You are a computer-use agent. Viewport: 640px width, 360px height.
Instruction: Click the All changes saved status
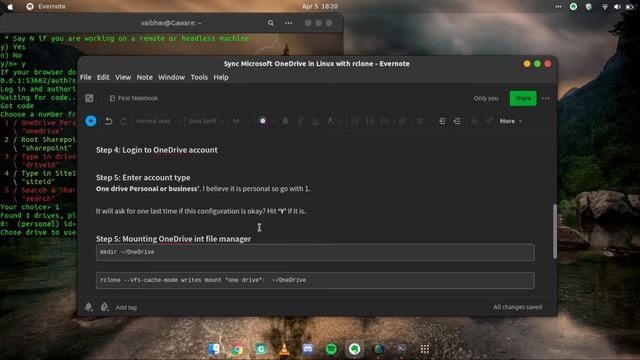[x=518, y=307]
